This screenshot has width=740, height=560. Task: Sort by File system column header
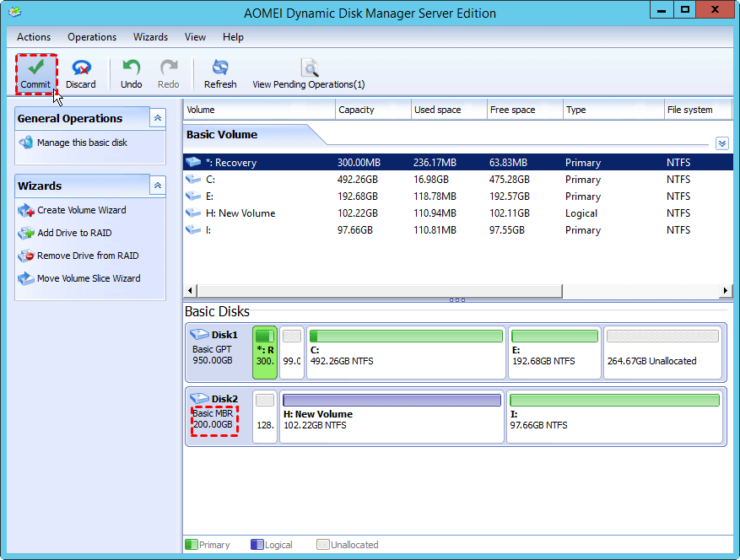click(x=698, y=110)
